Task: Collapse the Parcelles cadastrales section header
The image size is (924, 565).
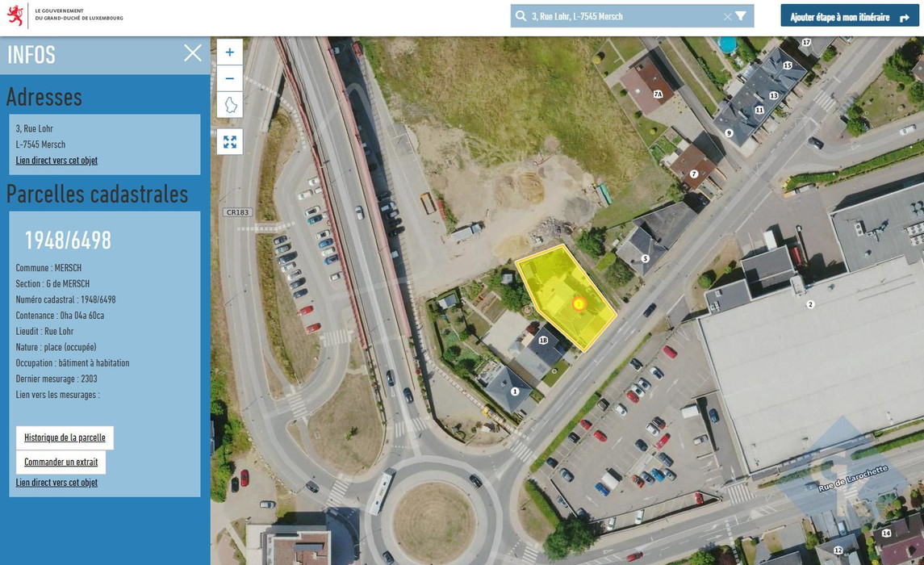Action: (x=97, y=194)
